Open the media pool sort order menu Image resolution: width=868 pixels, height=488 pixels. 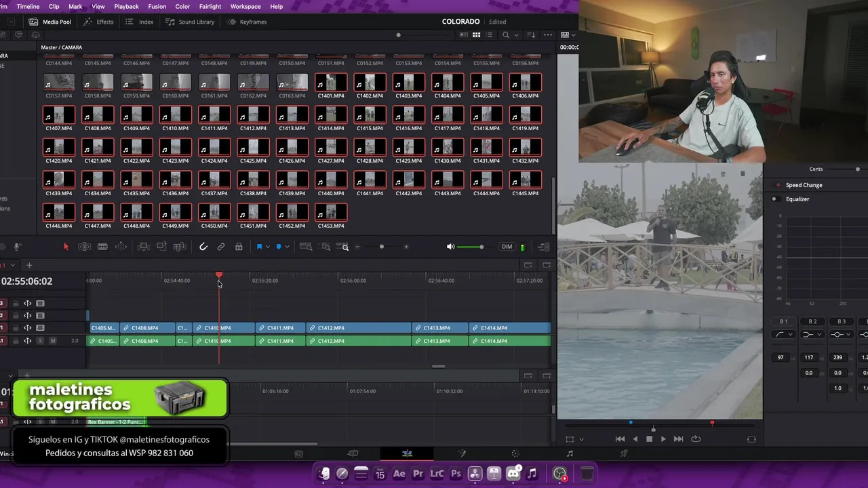pyautogui.click(x=532, y=35)
